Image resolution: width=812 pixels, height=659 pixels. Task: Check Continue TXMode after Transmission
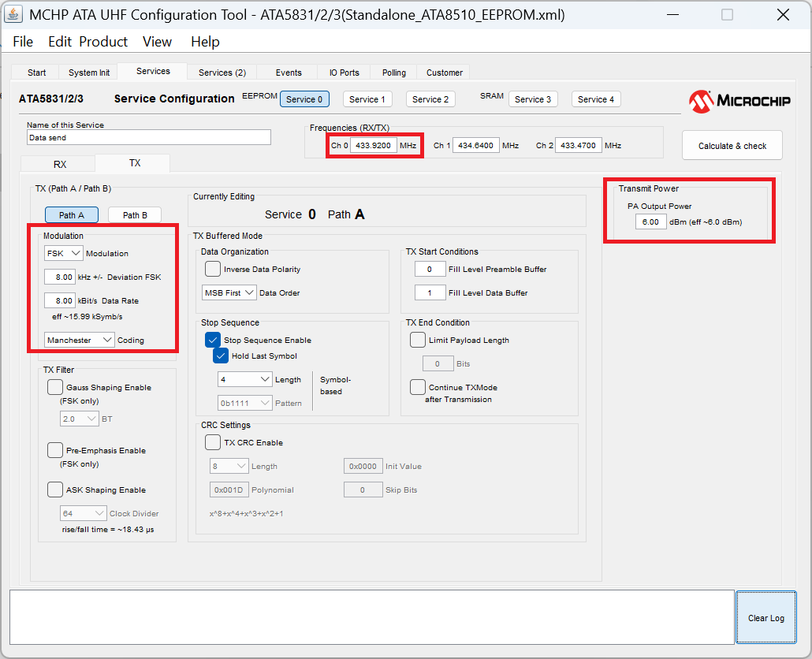[418, 387]
